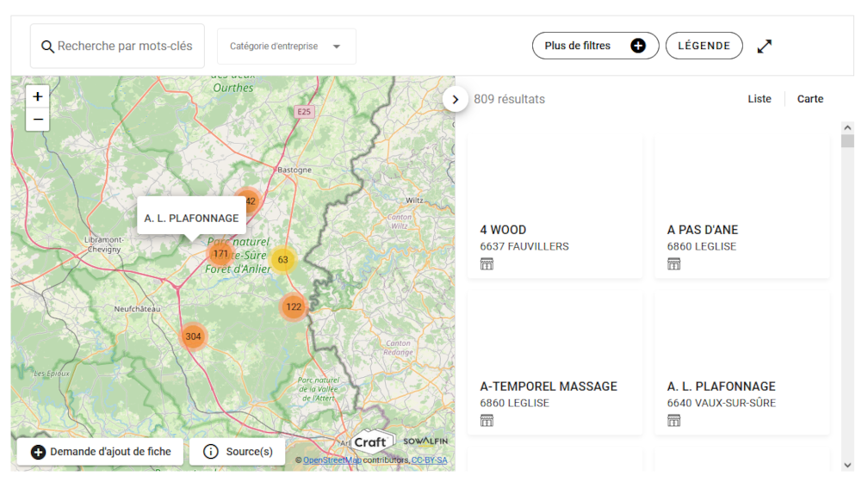868x488 pixels.
Task: Click 6640 VAUX-SUR-SÛRE address text
Action: point(722,404)
